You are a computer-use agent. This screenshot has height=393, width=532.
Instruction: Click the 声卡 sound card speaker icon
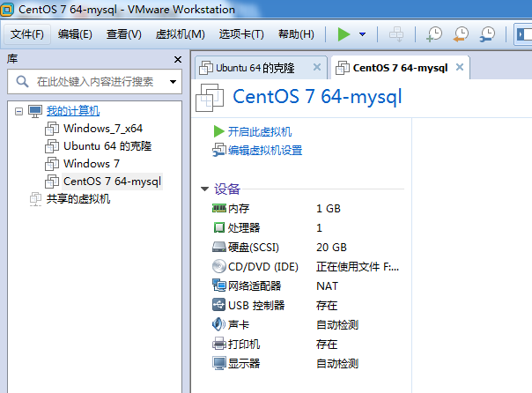point(218,324)
